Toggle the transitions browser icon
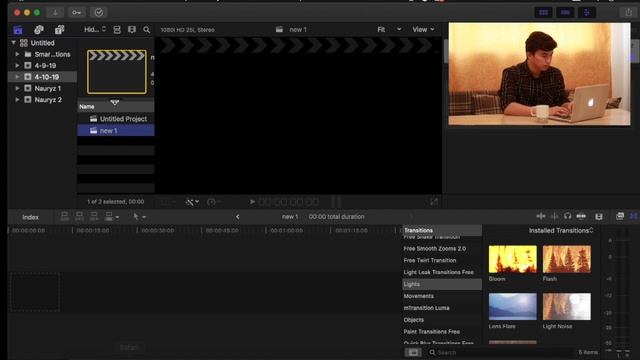Screen dimensions: 640x360 633,216
